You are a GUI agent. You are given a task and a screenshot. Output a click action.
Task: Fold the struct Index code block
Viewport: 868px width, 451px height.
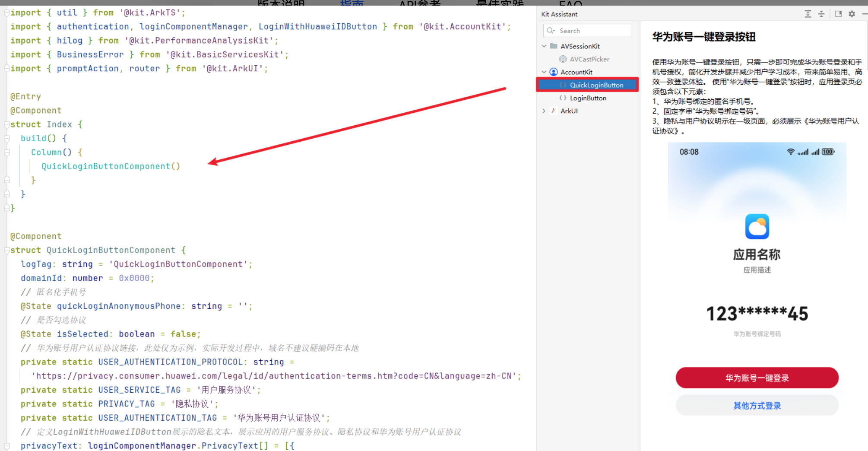[x=6, y=124]
